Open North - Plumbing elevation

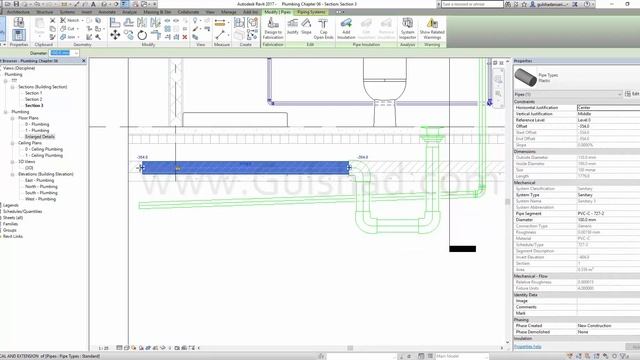41,187
